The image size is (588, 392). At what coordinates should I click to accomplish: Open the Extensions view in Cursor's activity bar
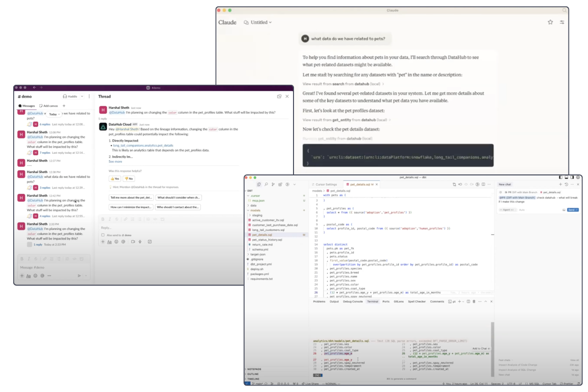click(280, 184)
